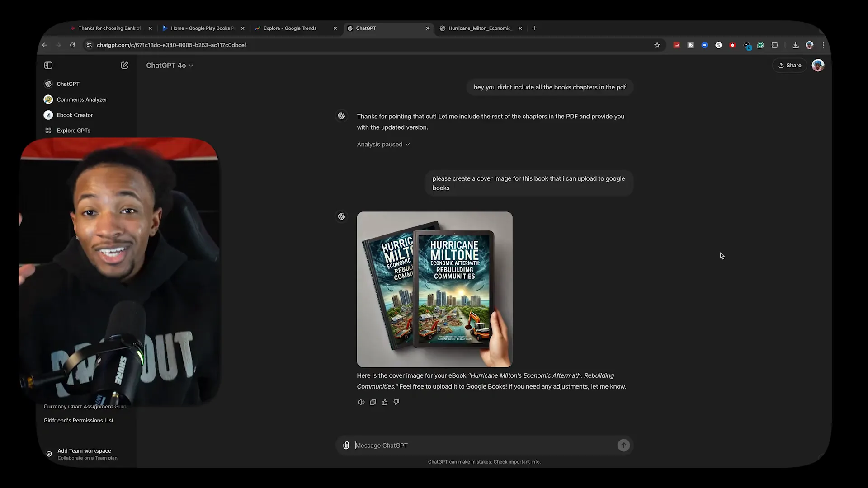
Task: Reload the page
Action: pos(72,45)
